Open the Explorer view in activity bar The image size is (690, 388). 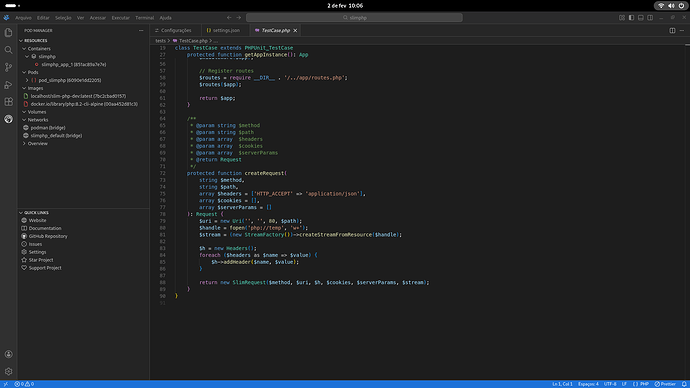8,33
